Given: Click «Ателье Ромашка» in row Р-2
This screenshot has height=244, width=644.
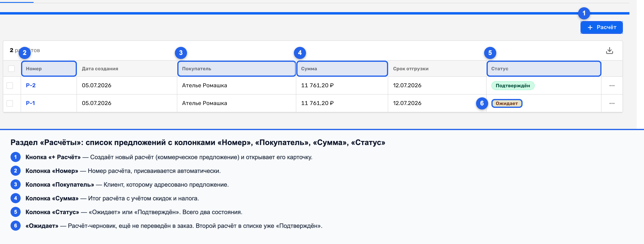Looking at the screenshot, I should (204, 85).
